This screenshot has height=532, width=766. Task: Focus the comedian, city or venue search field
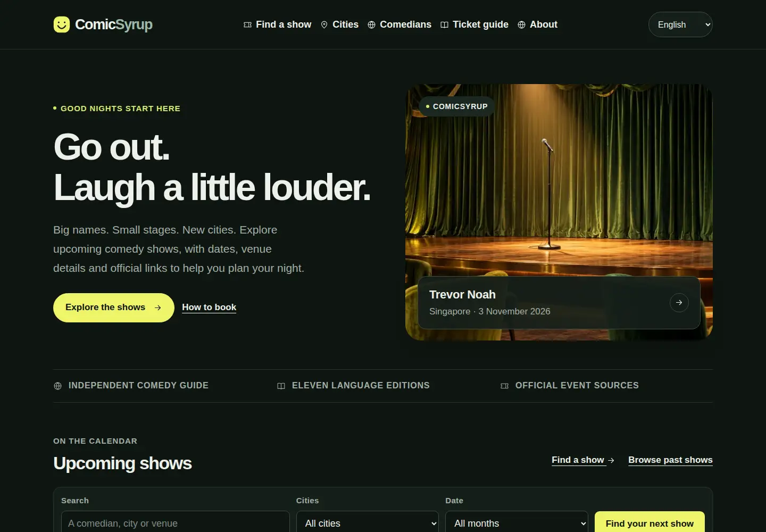point(176,523)
